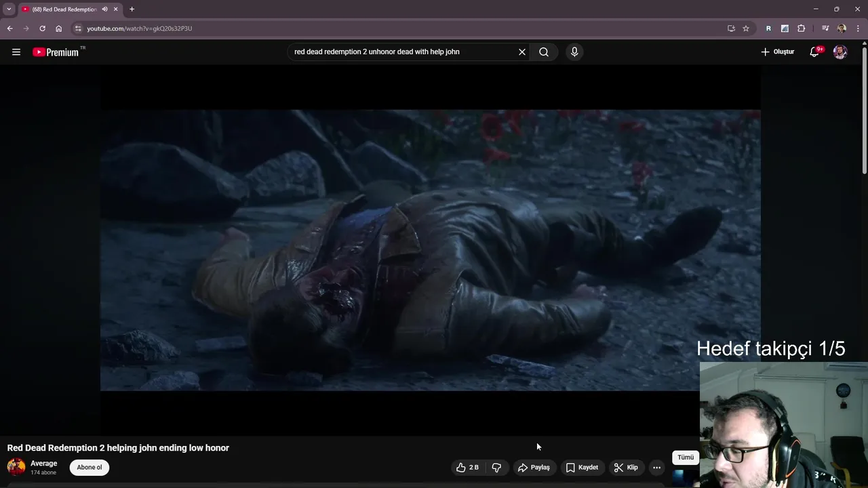868x488 pixels.
Task: Close the Red Dead Redemption tab
Action: (x=116, y=9)
